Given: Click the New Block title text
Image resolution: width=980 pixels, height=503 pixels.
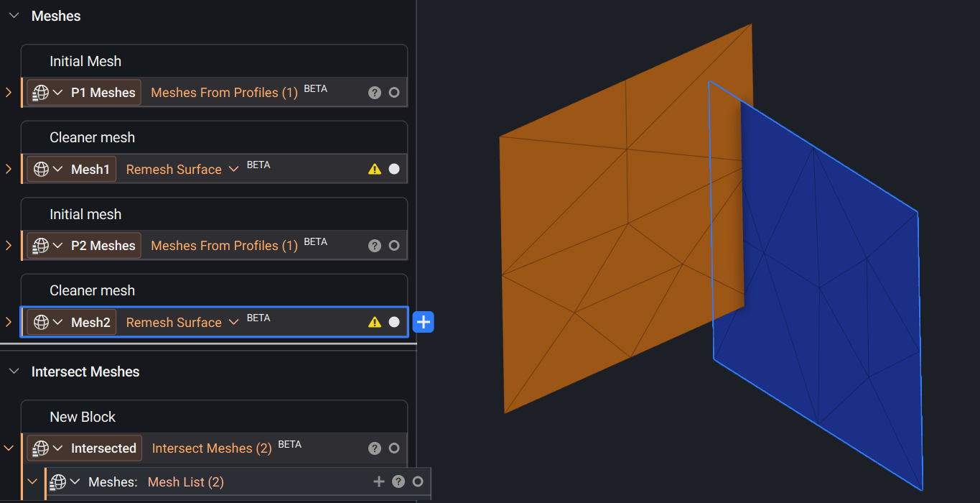Looking at the screenshot, I should click(x=83, y=417).
